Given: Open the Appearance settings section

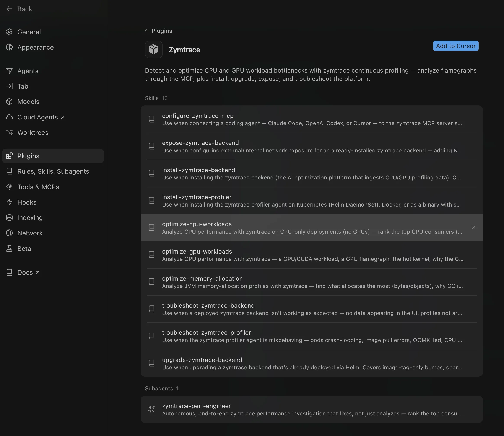Looking at the screenshot, I should tap(53, 47).
